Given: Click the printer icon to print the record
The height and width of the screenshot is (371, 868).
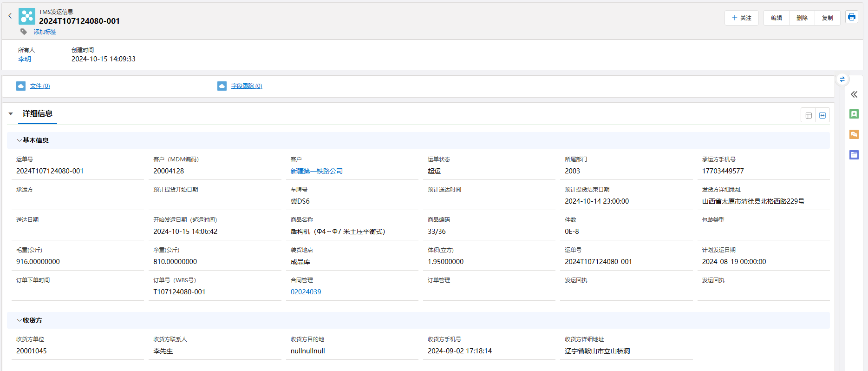Looking at the screenshot, I should (x=851, y=17).
